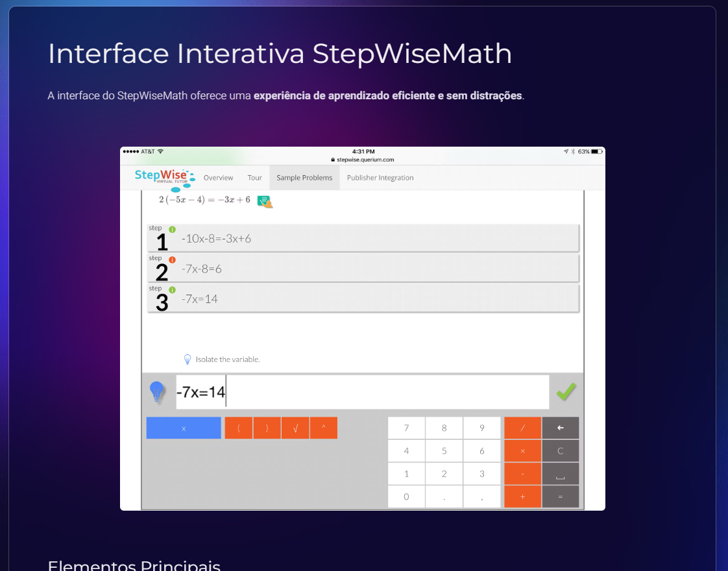This screenshot has width=728, height=571.
Task: Click the orange divide slash key
Action: [523, 428]
